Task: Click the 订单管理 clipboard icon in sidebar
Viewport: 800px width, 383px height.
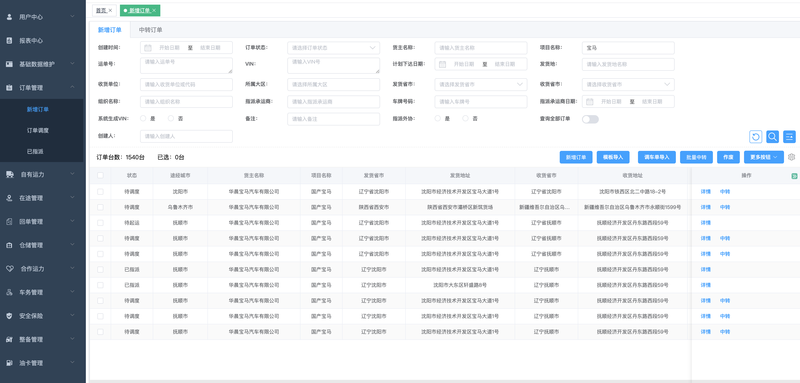Action: (9, 88)
